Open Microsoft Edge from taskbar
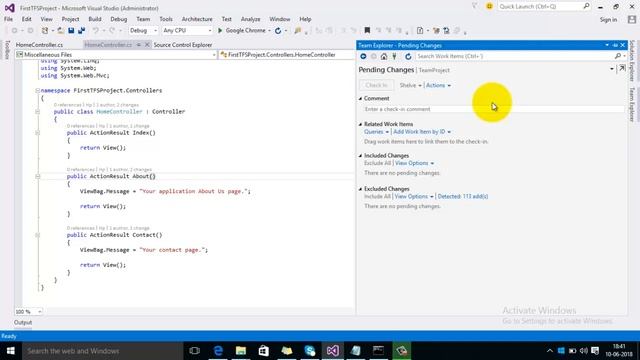The width and height of the screenshot is (640, 360). (x=218, y=351)
